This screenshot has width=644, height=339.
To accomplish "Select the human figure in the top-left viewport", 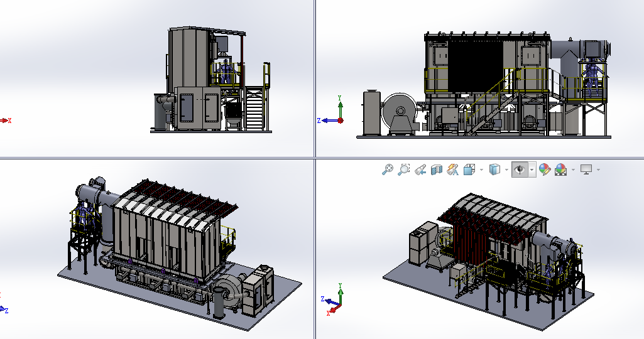I will coord(226,72).
